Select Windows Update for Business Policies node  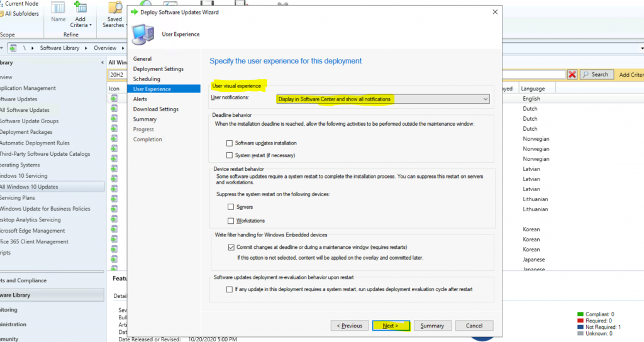pyautogui.click(x=45, y=209)
